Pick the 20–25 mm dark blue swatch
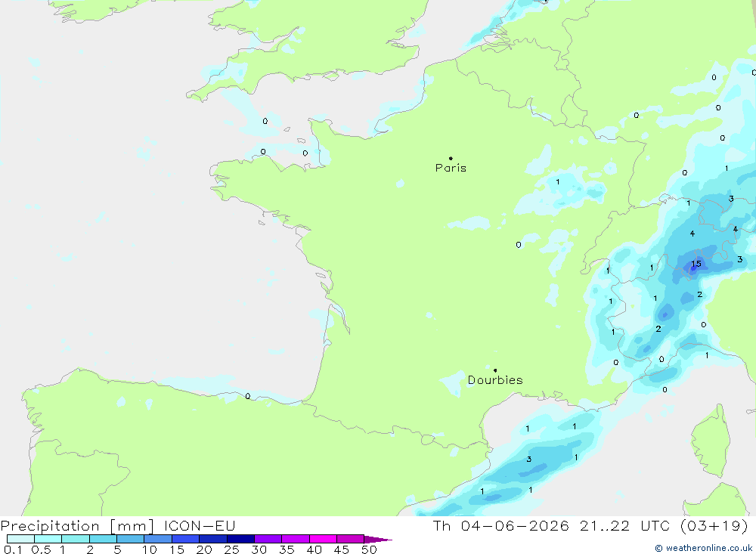The height and width of the screenshot is (554, 756). pyautogui.click(x=212, y=539)
